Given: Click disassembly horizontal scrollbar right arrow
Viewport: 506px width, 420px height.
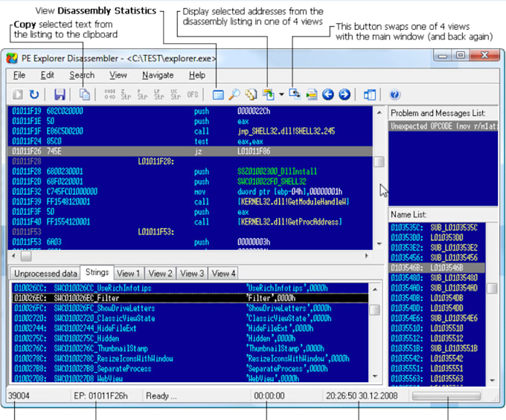Looking at the screenshot, I should point(366,256).
